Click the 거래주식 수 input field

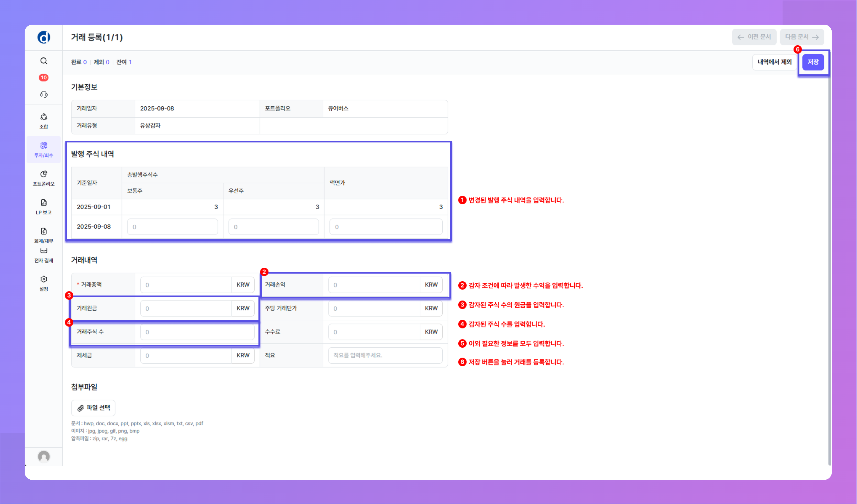197,332
